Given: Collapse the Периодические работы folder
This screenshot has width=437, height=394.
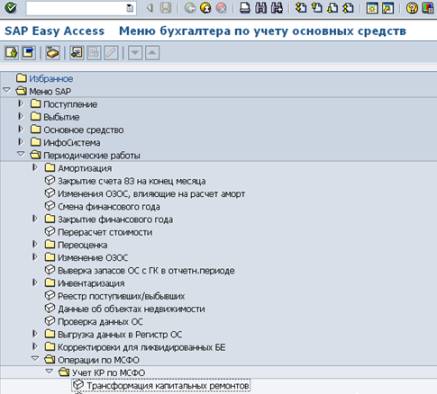Looking at the screenshot, I should (x=21, y=154).
